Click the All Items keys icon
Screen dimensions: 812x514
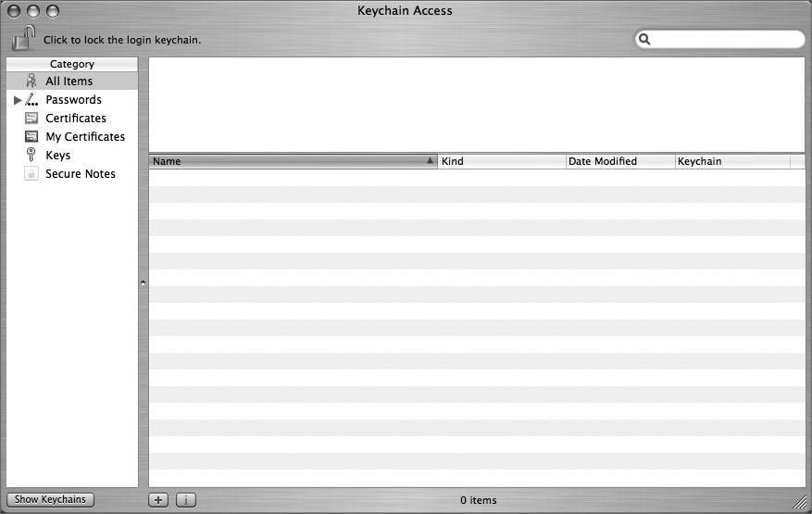coord(31,81)
